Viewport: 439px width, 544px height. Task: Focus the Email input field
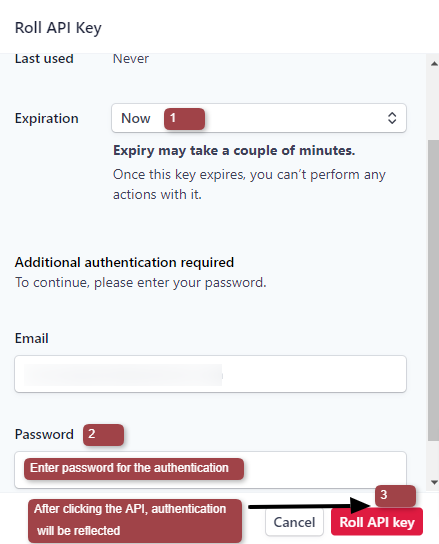(x=210, y=374)
